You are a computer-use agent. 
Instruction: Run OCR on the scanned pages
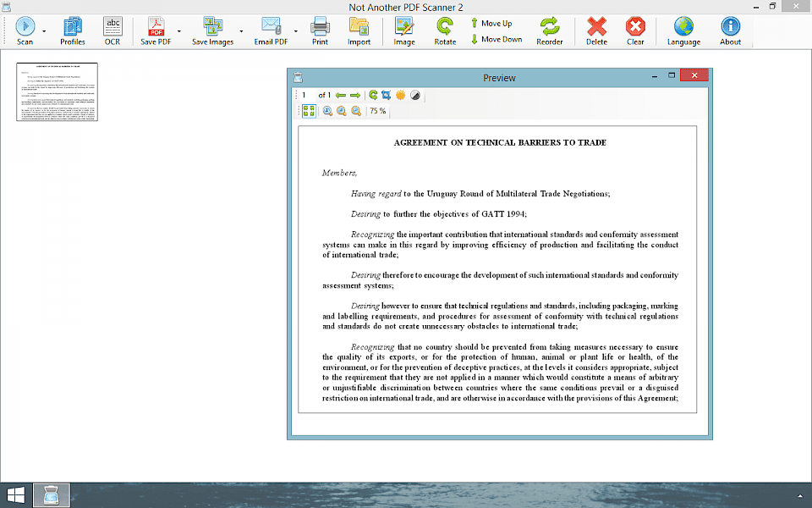tap(112, 31)
